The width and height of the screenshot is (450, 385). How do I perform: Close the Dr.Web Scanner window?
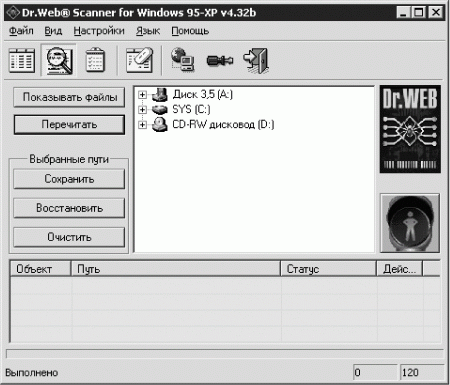435,13
